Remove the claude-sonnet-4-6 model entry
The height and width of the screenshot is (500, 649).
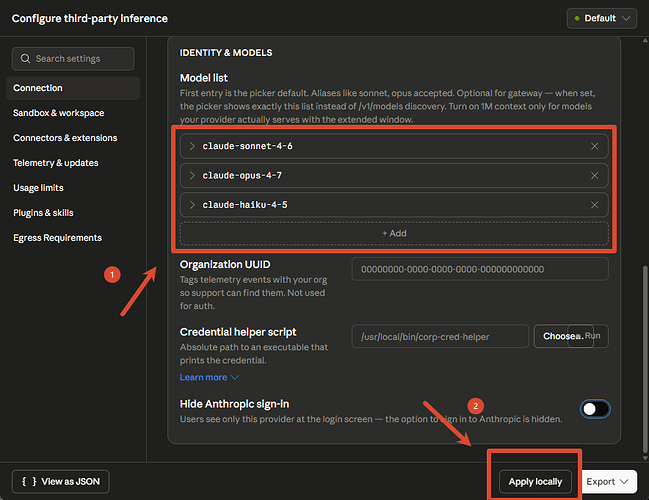point(594,146)
